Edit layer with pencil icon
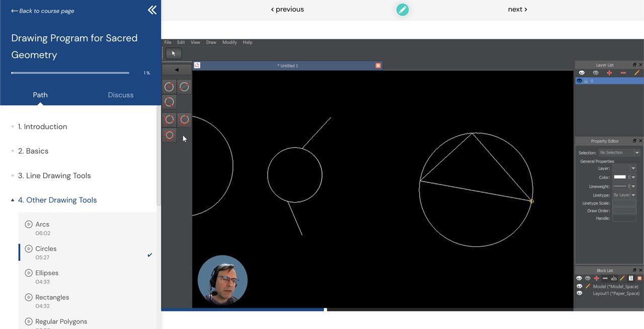This screenshot has height=329, width=644. 637,73
